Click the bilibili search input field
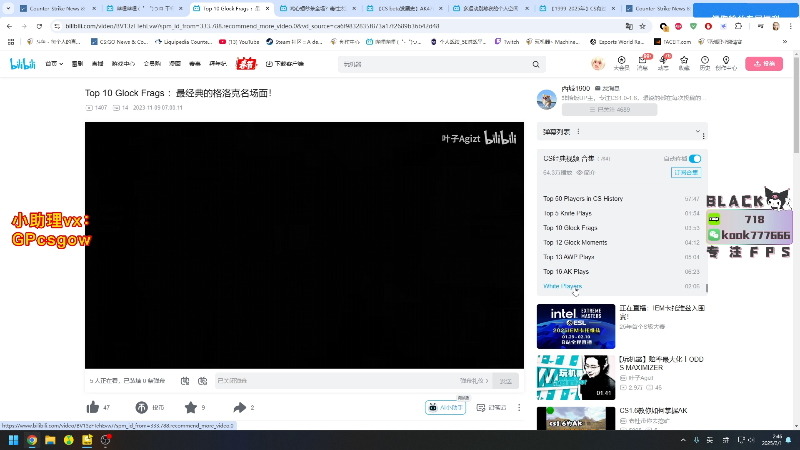 pyautogui.click(x=434, y=64)
